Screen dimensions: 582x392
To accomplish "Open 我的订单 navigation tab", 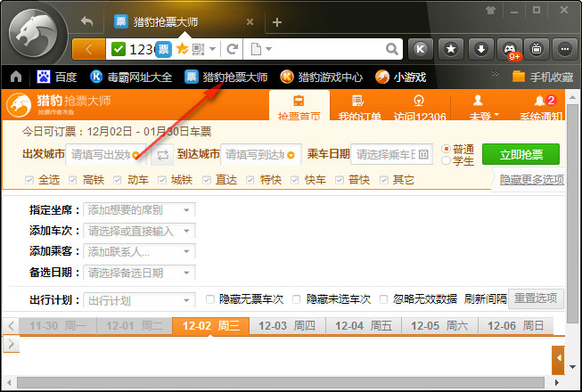I will (x=360, y=107).
